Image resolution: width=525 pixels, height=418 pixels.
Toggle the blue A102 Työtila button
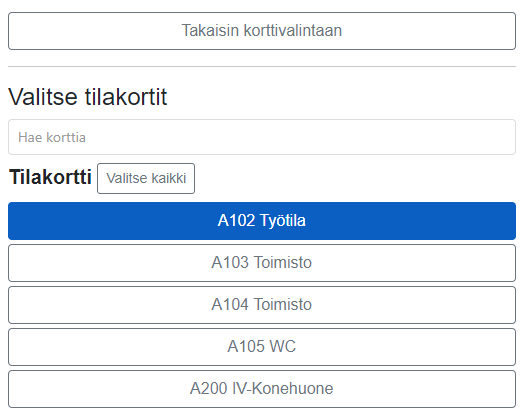(262, 221)
